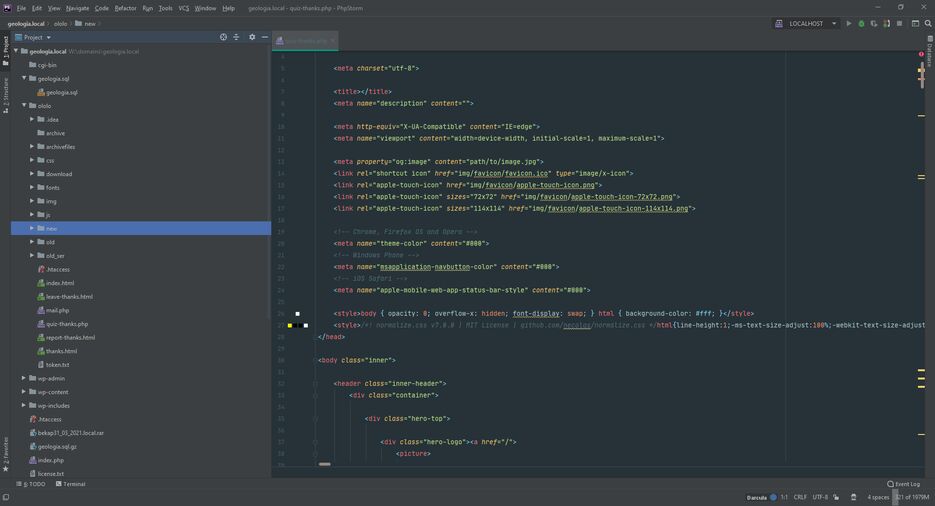The width and height of the screenshot is (935, 506).
Task: Expand the old_ser folder arrow
Action: (32, 256)
